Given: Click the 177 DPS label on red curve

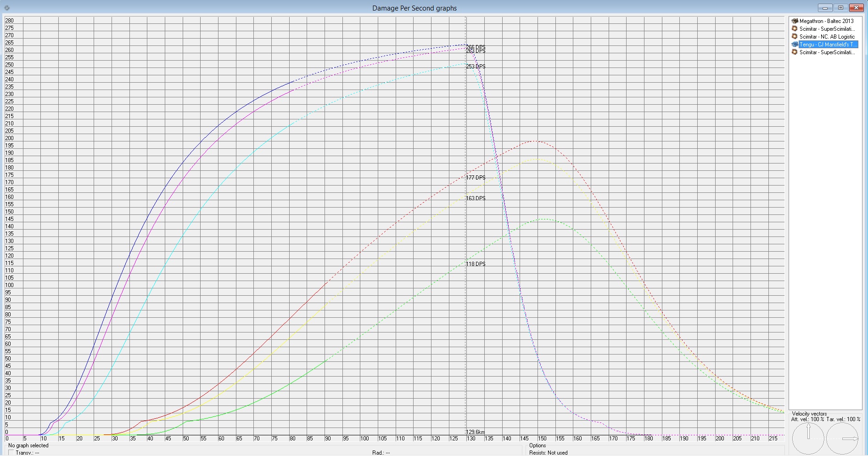Looking at the screenshot, I should pos(476,178).
